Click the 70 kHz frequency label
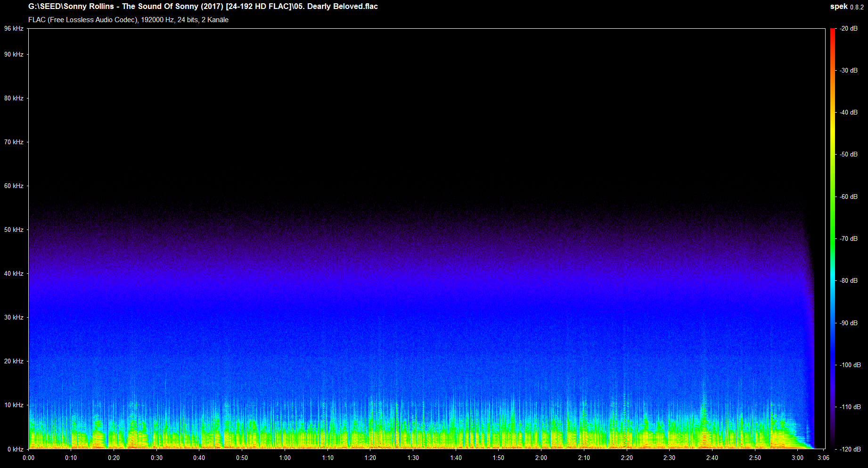Image resolution: width=868 pixels, height=468 pixels. coord(14,142)
